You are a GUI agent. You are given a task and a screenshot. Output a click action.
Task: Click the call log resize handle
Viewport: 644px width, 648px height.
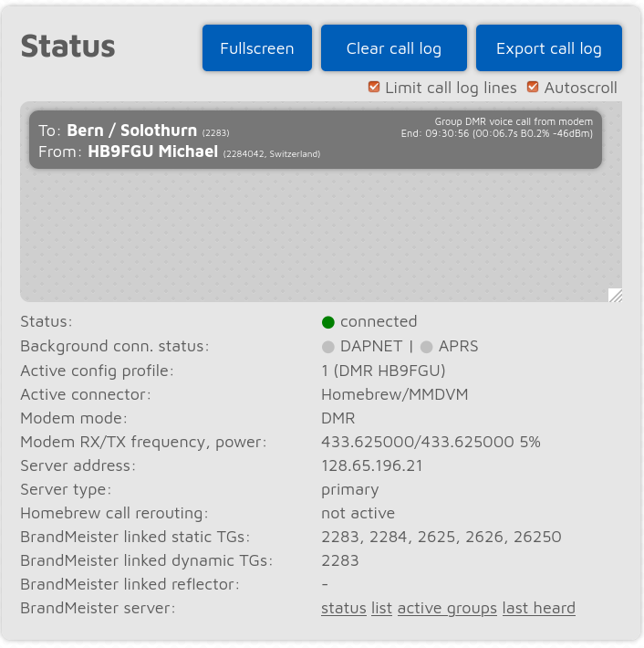tap(616, 295)
